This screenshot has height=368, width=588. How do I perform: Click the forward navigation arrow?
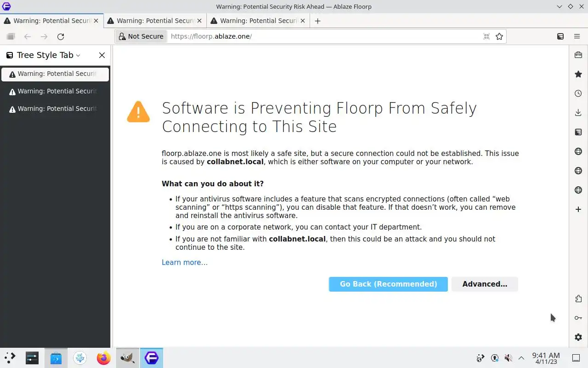(x=44, y=36)
